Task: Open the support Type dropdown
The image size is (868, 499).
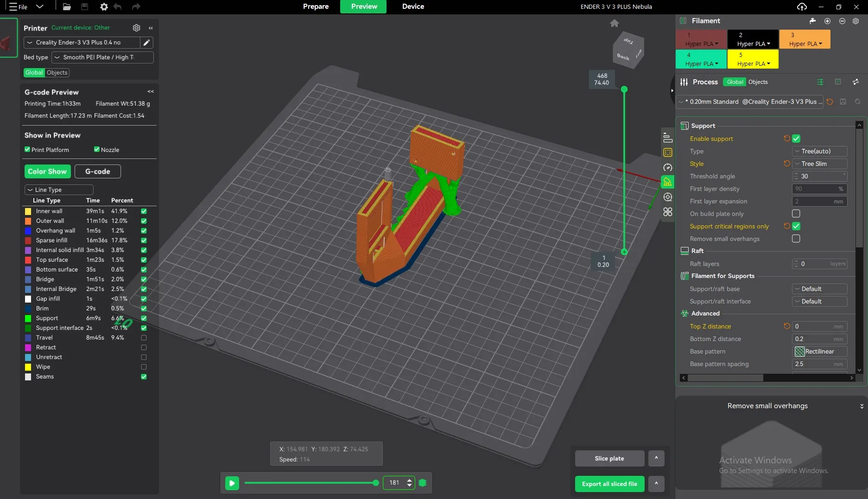Action: click(819, 151)
